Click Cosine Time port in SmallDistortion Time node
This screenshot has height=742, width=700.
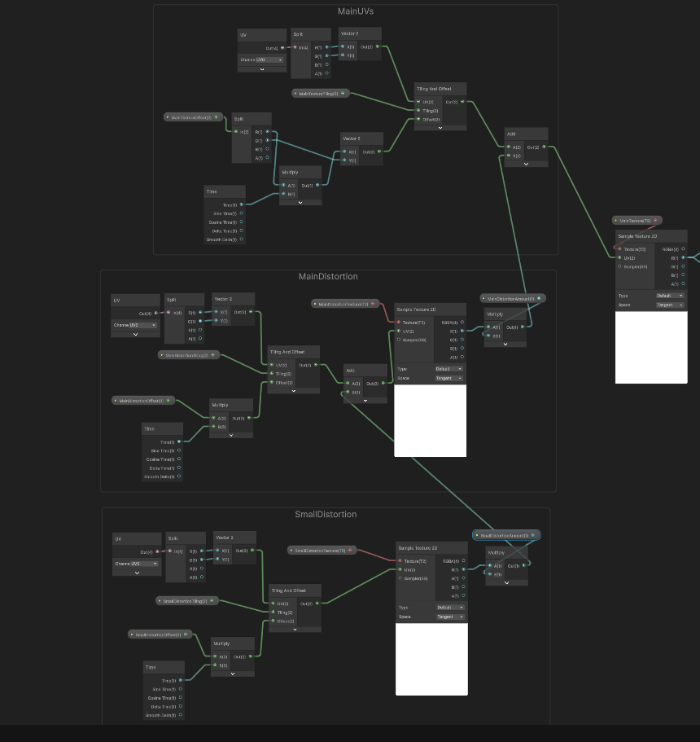coord(181,698)
